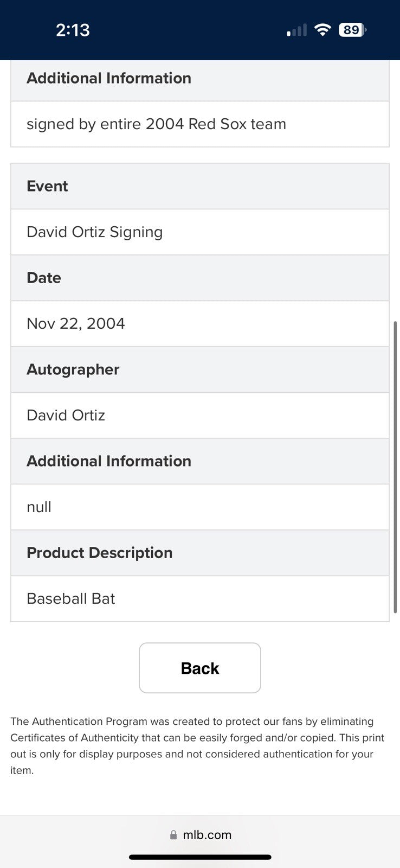Click the "Nov 22, 2004" date value
The image size is (400, 868).
(x=76, y=324)
